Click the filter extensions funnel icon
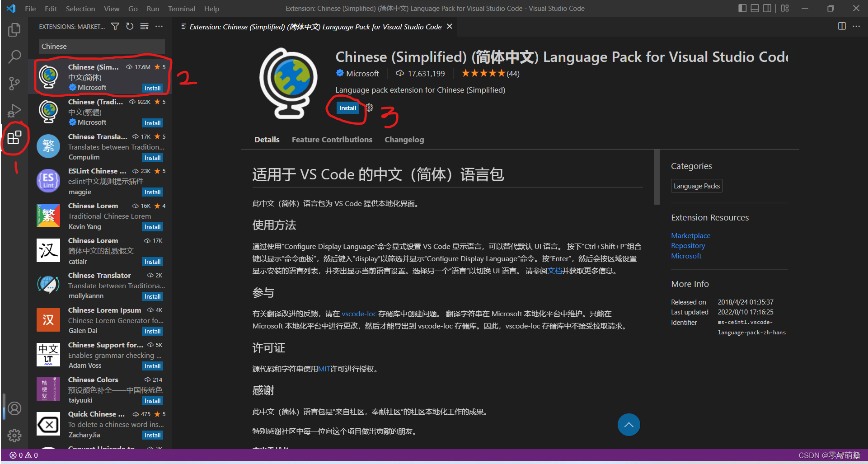The image size is (868, 464). [x=115, y=27]
